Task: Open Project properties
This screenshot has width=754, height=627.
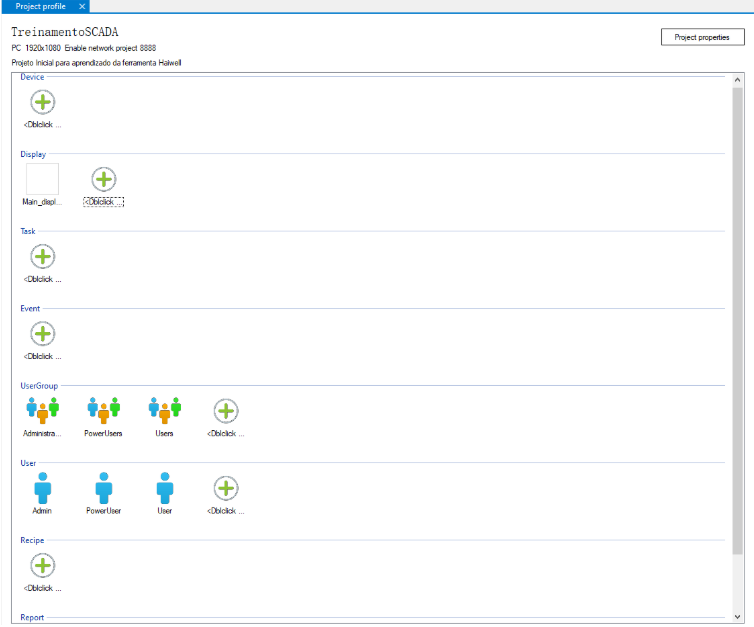Action: [702, 37]
